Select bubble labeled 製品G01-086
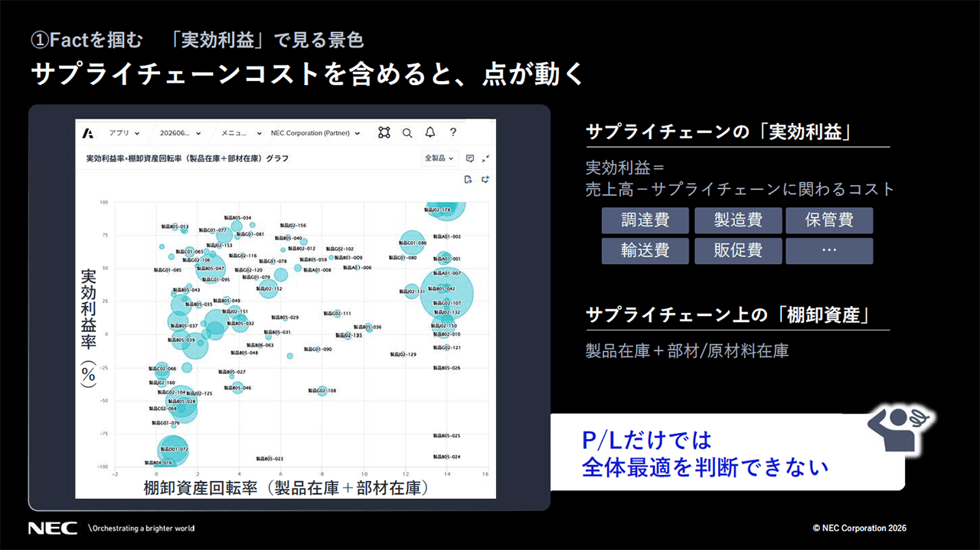This screenshot has width=980, height=550. pos(412,244)
